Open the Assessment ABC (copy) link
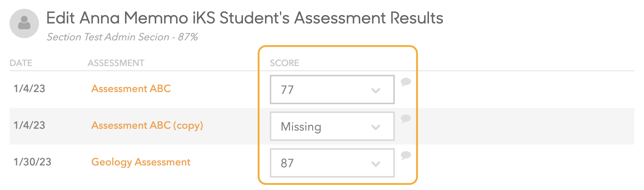The height and width of the screenshot is (190, 644). click(x=147, y=125)
